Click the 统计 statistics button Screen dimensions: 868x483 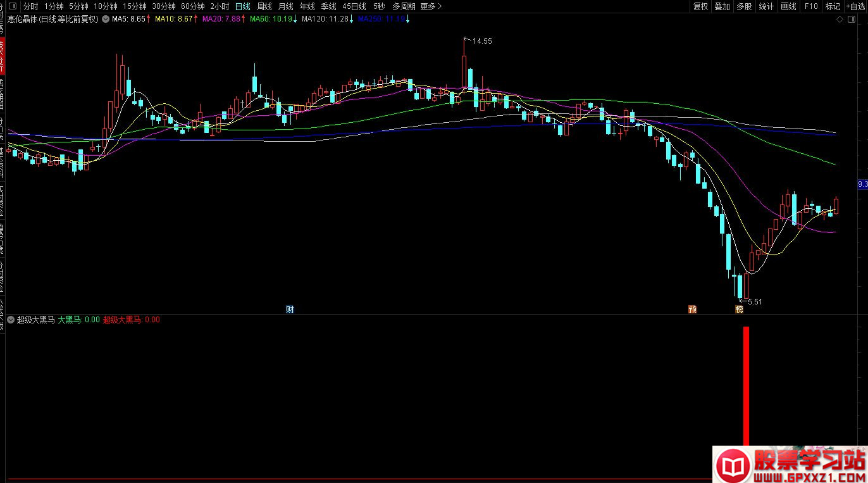click(766, 6)
